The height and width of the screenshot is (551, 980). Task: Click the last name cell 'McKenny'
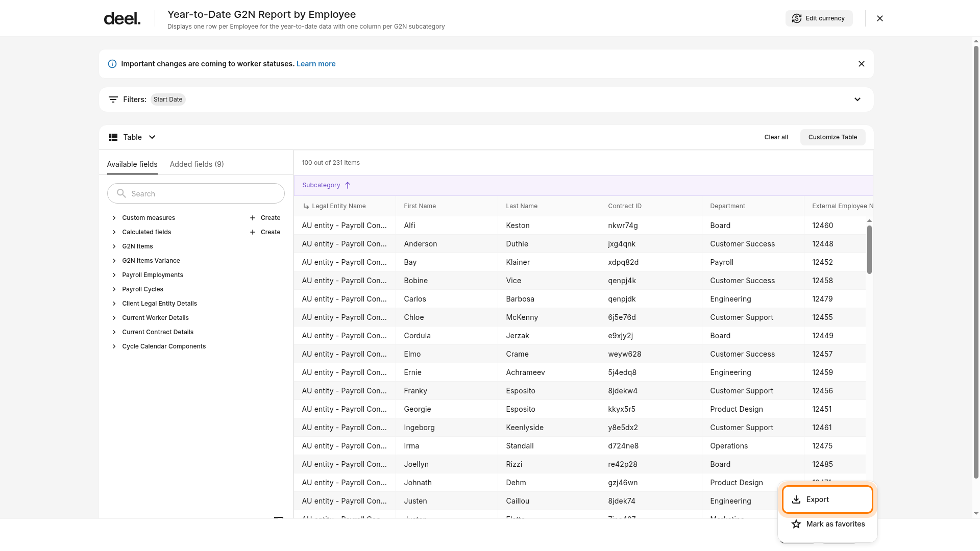[549, 317]
